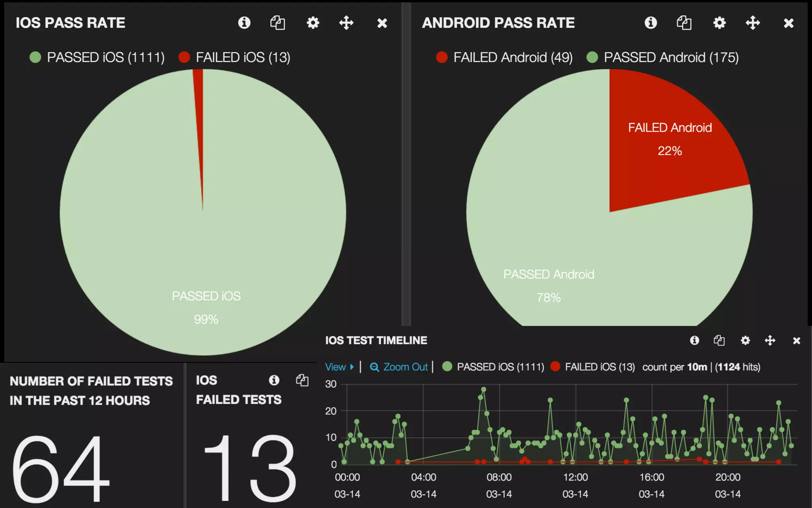812x508 pixels.
Task: Toggle PASSED iOS series in timeline legend
Action: coord(500,367)
